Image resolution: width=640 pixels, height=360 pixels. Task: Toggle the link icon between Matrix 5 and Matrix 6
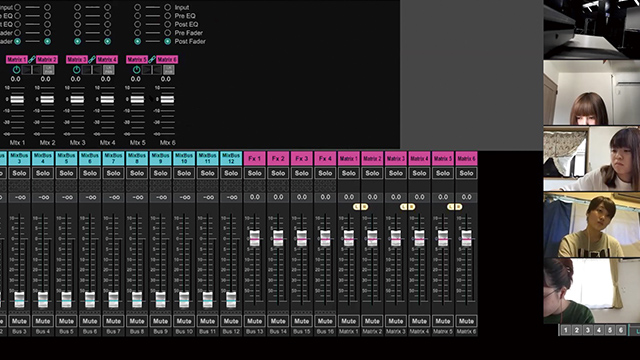click(x=152, y=60)
